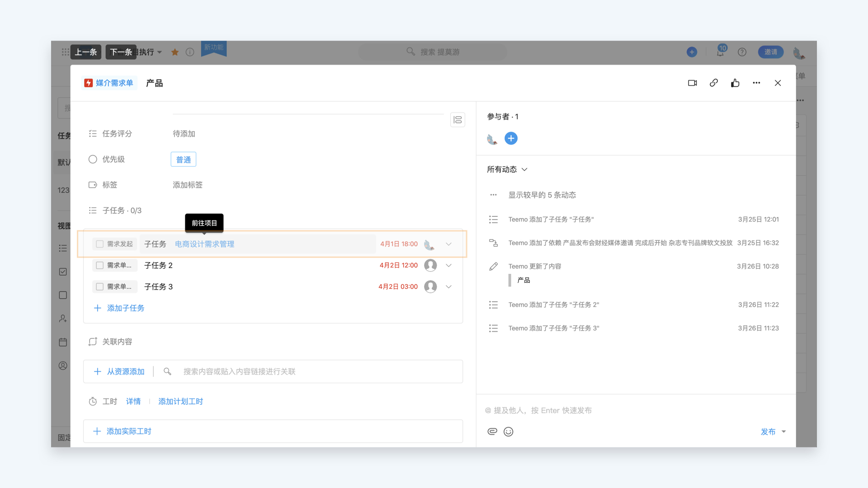
Task: Click 待添加 task rating field
Action: coord(184,134)
